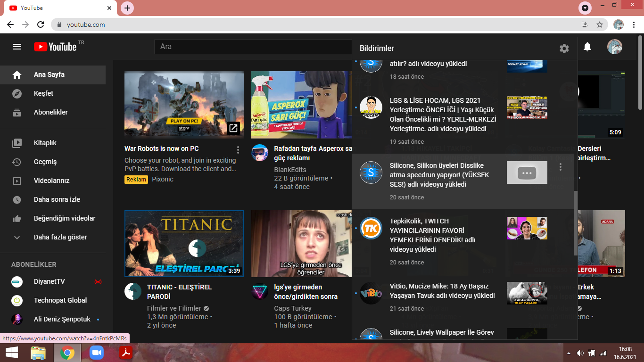The height and width of the screenshot is (362, 644).
Task: Click the notifications panel scrollbar
Action: 575,223
